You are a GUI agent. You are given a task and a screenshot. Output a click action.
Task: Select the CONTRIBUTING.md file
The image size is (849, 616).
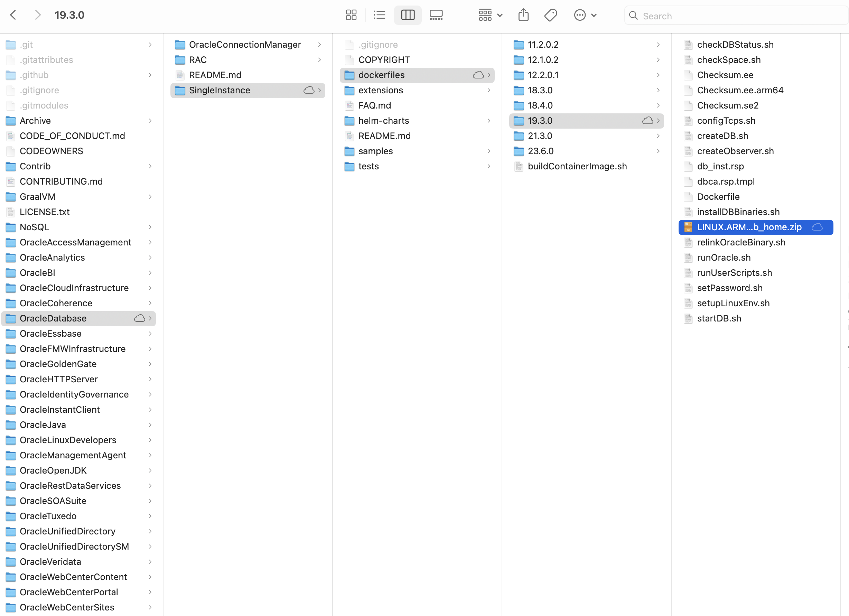[78, 181]
